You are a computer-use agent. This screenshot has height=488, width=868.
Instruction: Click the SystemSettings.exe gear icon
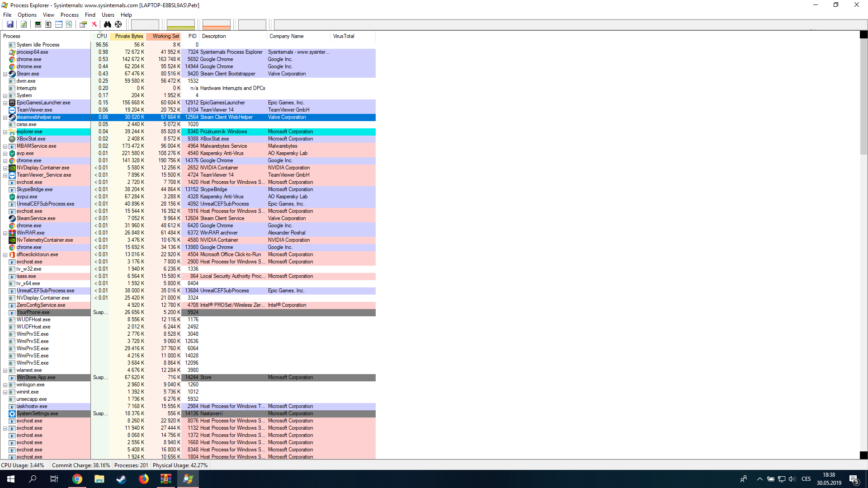coord(12,413)
